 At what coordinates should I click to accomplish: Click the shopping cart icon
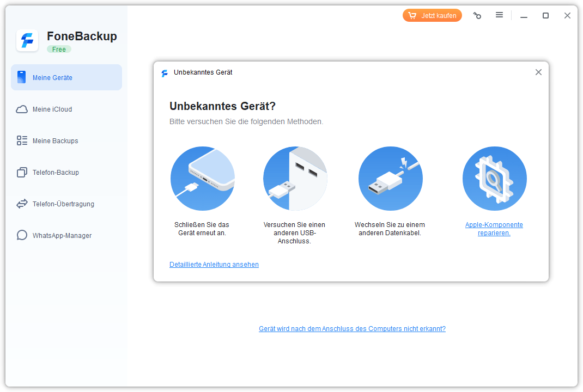pos(412,15)
